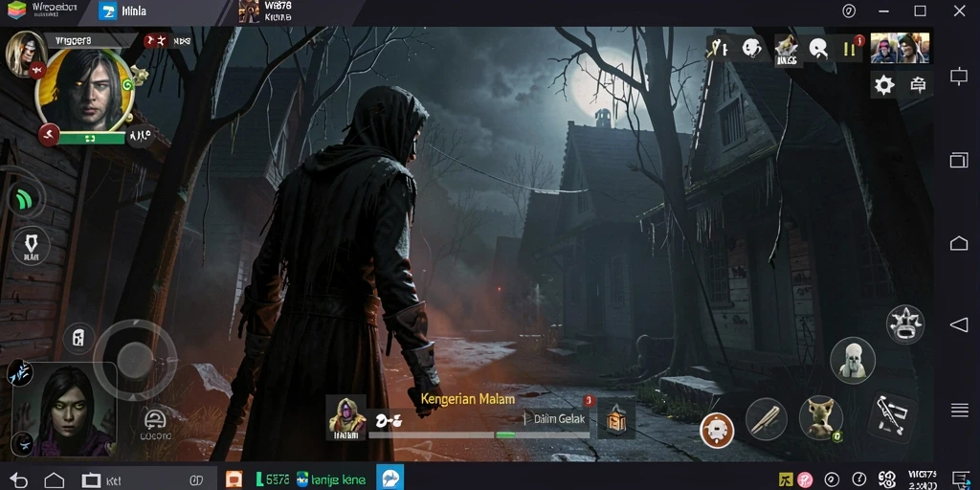Click the white magnifier-like icon in top bar
980x490 pixels.
point(817,48)
